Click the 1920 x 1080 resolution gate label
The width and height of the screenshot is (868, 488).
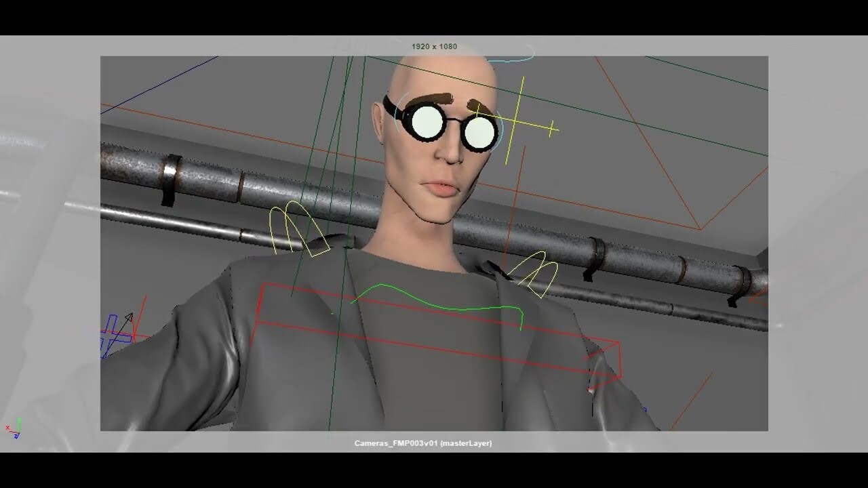433,46
